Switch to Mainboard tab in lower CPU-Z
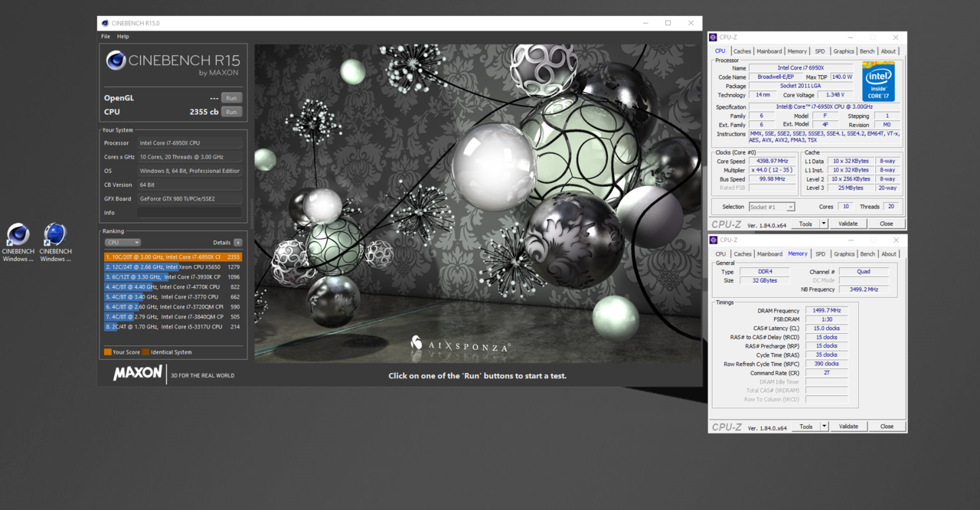Screen dimensions: 980x510 click(x=769, y=254)
